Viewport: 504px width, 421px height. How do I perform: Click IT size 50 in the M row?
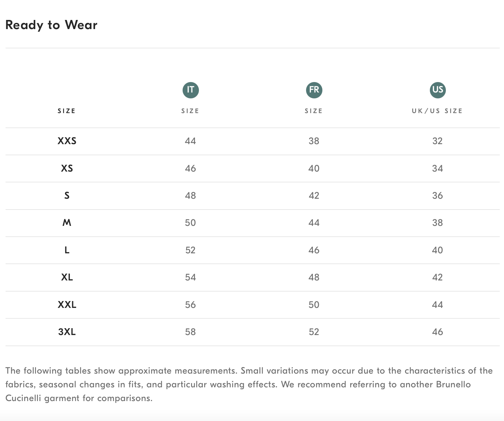190,223
